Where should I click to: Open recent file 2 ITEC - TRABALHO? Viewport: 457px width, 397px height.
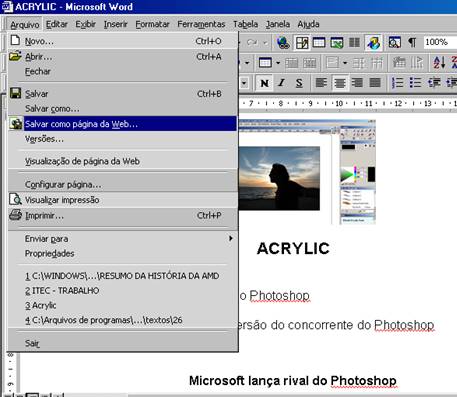click(x=123, y=291)
